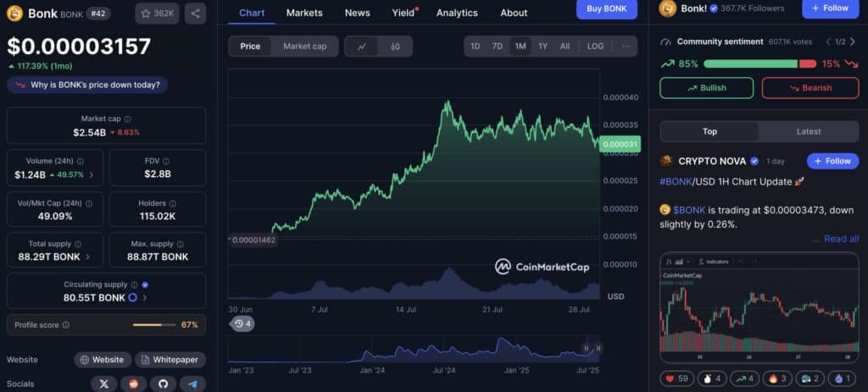Set chart range to 1D
Image resolution: width=868 pixels, height=392 pixels.
(475, 47)
